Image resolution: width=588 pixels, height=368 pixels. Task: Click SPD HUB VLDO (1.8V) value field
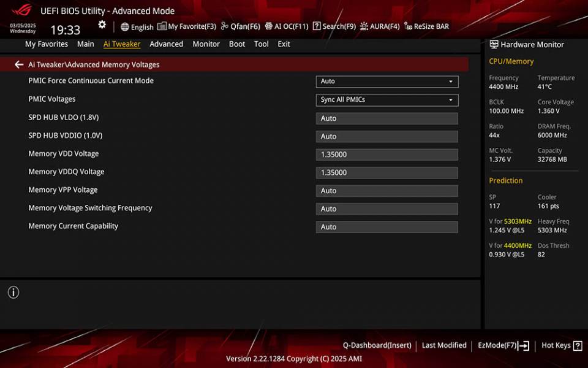click(387, 118)
